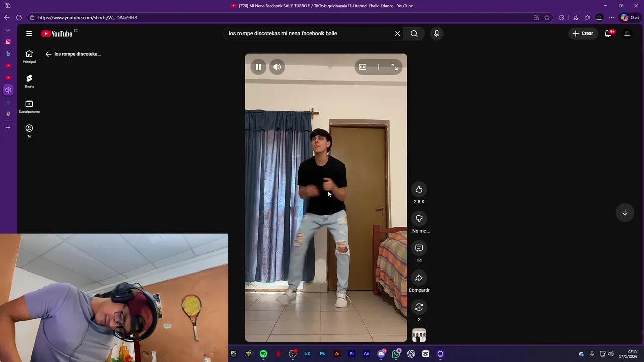This screenshot has width=644, height=362.
Task: Click the browser back arrow
Action: pyautogui.click(x=7, y=18)
